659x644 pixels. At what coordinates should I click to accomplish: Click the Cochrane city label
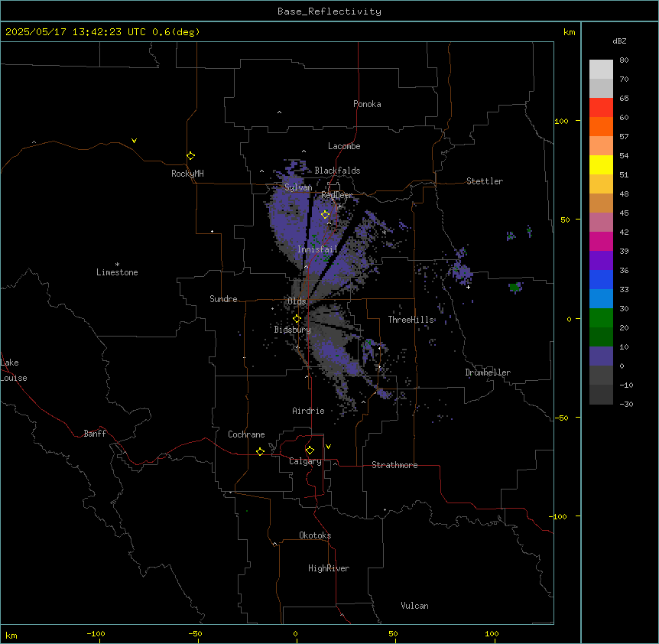[246, 434]
